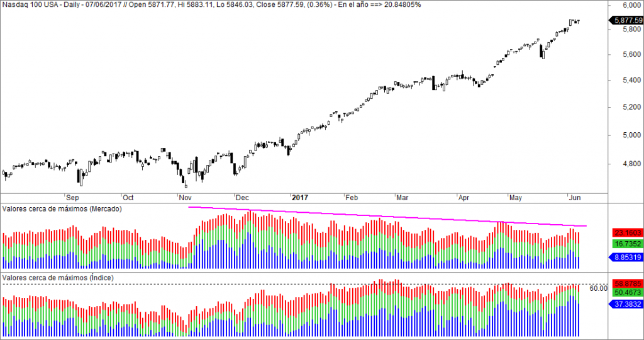Select the Valores cerca de máximos (Mercado) panel title
This screenshot has height=340, width=644.
[x=62, y=208]
